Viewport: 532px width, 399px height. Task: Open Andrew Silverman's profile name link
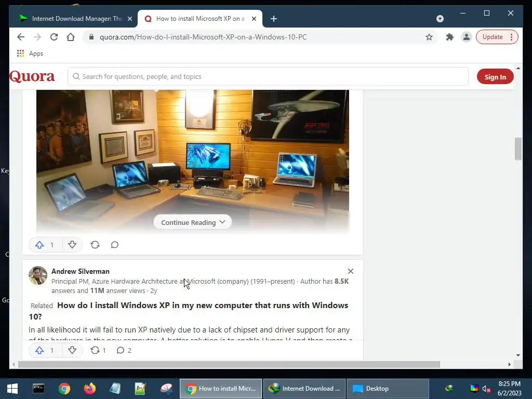81,271
